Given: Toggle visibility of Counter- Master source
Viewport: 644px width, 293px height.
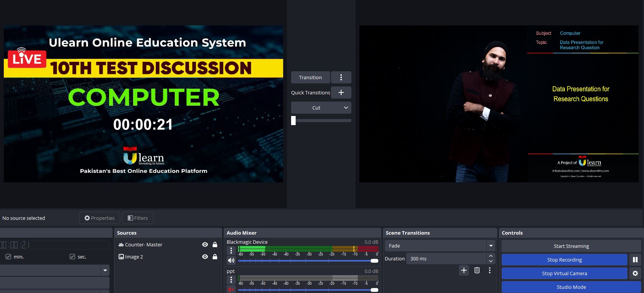Looking at the screenshot, I should click(x=205, y=244).
